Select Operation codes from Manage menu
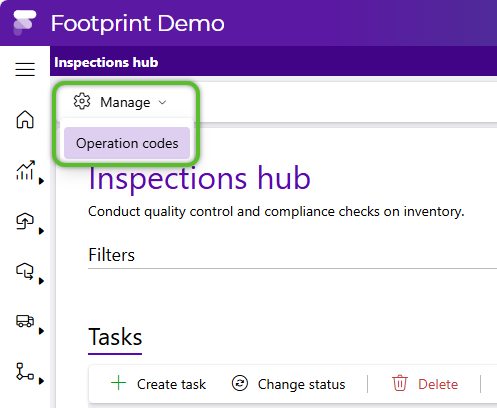 click(127, 143)
